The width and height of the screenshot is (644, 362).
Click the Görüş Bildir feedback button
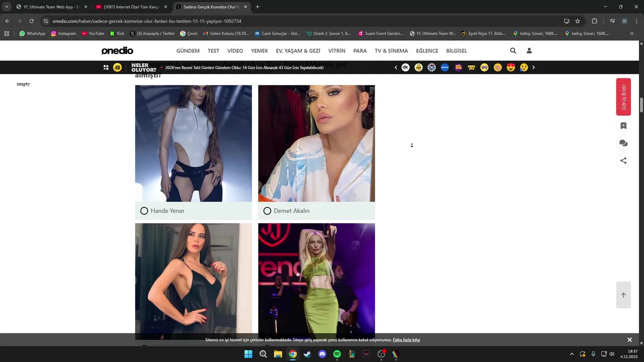pyautogui.click(x=623, y=97)
